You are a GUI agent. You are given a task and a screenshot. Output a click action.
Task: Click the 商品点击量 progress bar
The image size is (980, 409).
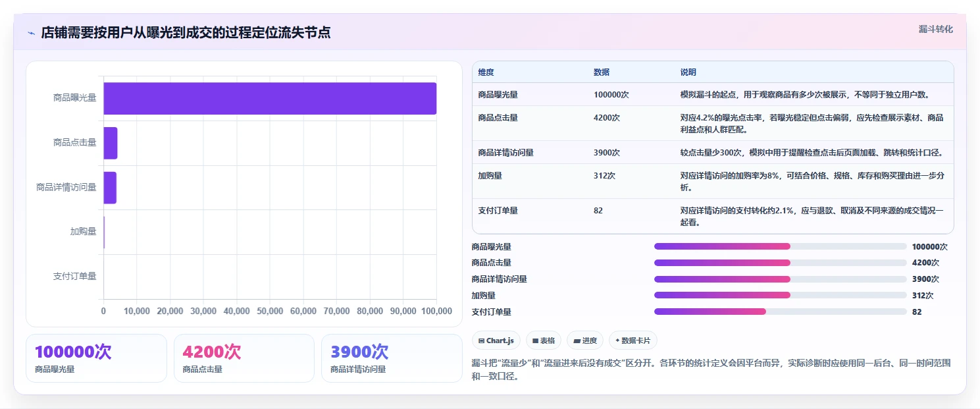click(781, 263)
